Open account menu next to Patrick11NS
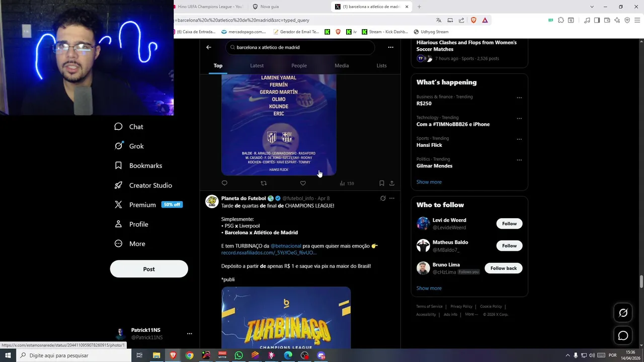644x362 pixels. pos(190,333)
